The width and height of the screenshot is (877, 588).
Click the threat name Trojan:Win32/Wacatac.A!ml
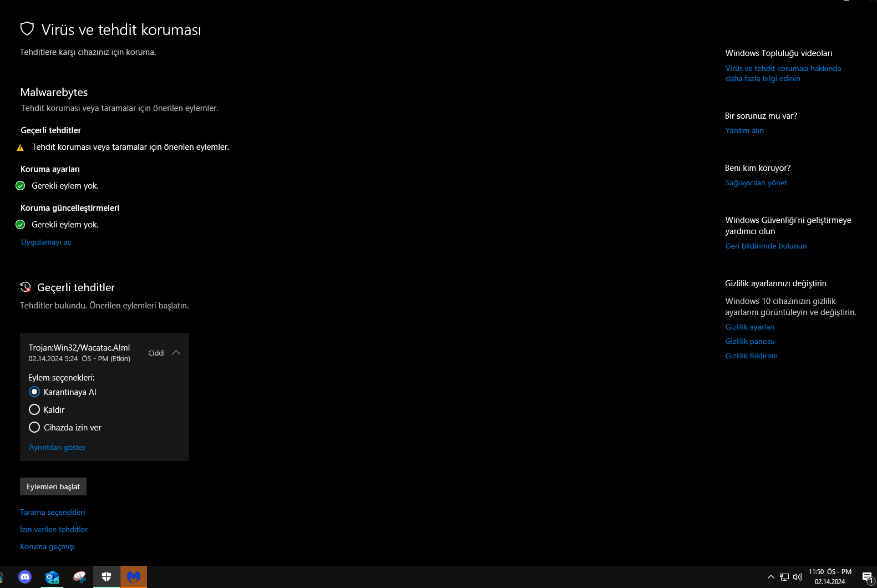(x=79, y=348)
